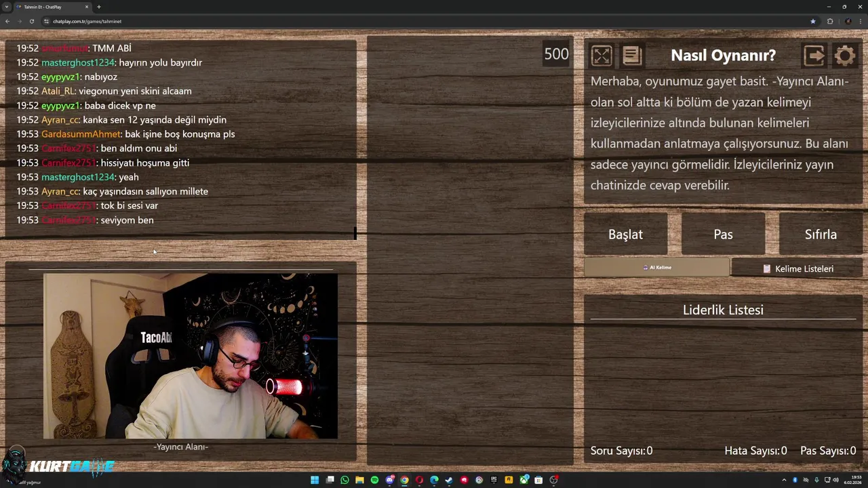The width and height of the screenshot is (868, 488).
Task: Open Rockstar Games Launcher from the taskbar
Action: (x=509, y=480)
